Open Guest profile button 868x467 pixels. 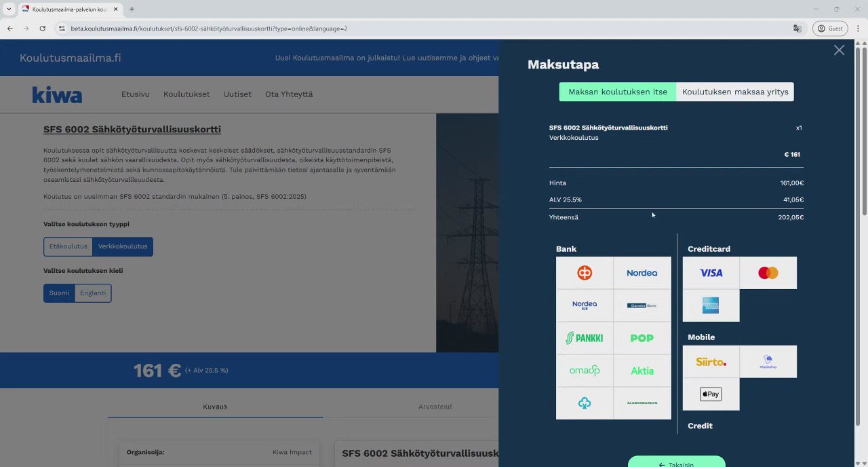[831, 29]
